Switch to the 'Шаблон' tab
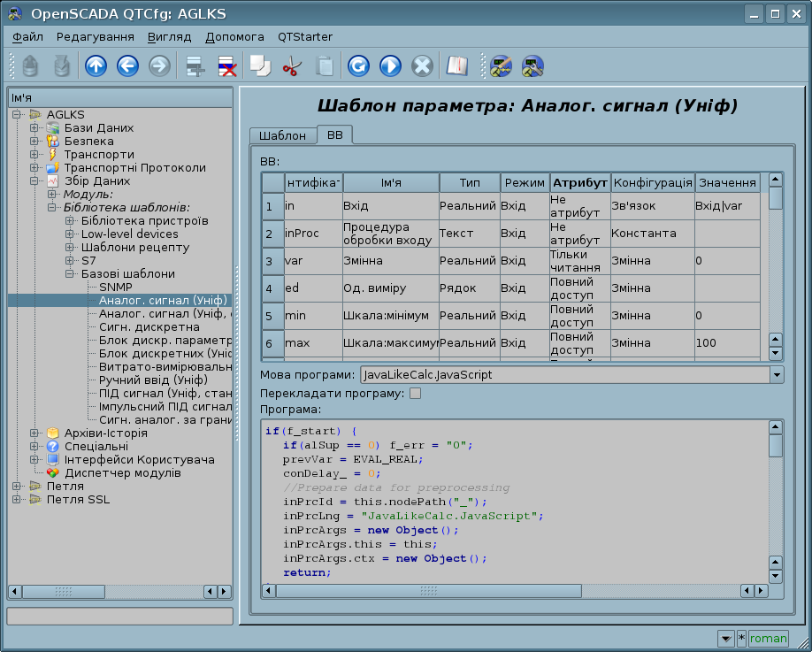This screenshot has width=812, height=652. point(282,135)
